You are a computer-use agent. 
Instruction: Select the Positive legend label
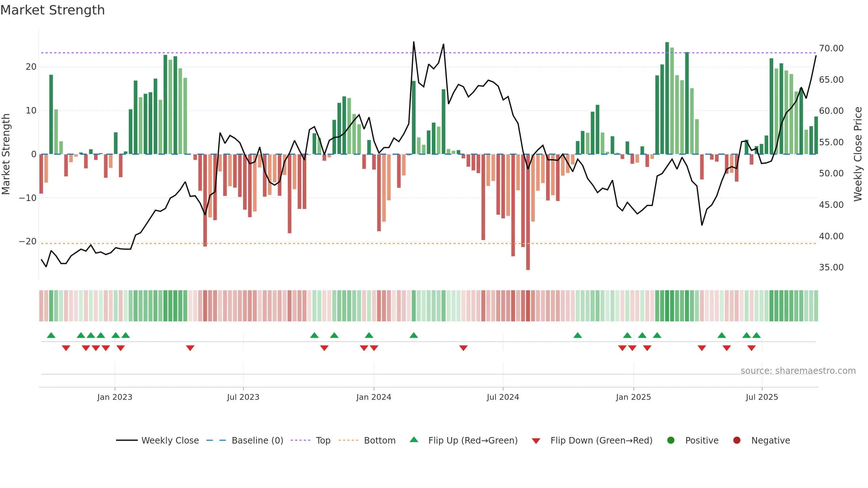click(702, 441)
